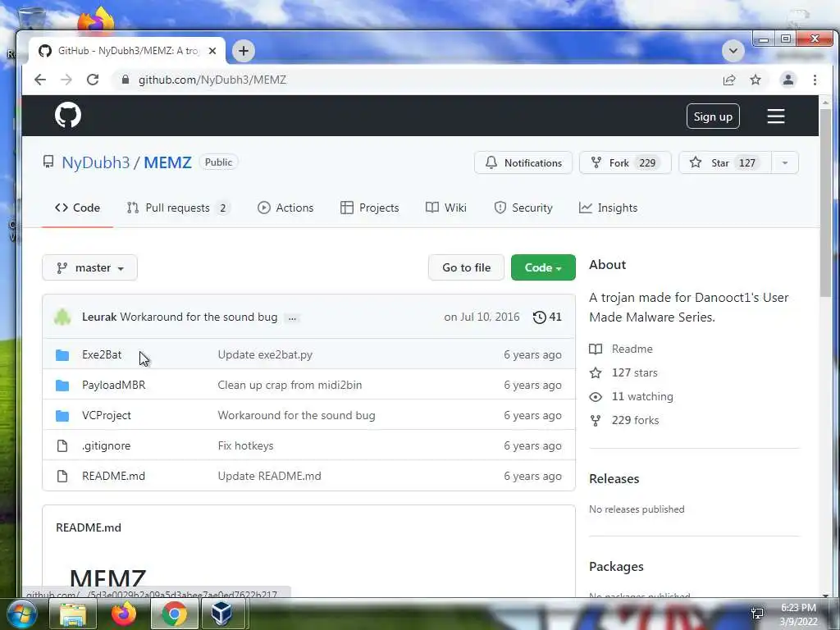
Task: Open Chrome tab search chevron
Action: (733, 51)
